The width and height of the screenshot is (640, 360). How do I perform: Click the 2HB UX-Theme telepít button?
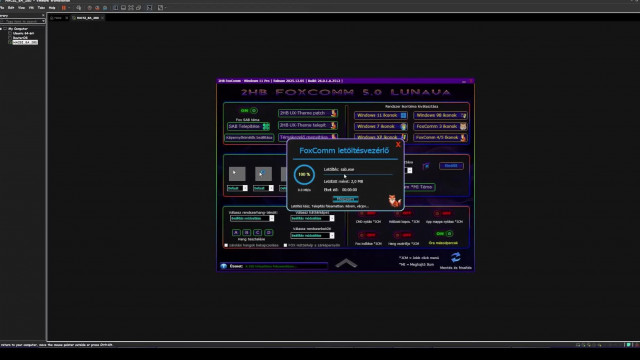[x=308, y=125]
